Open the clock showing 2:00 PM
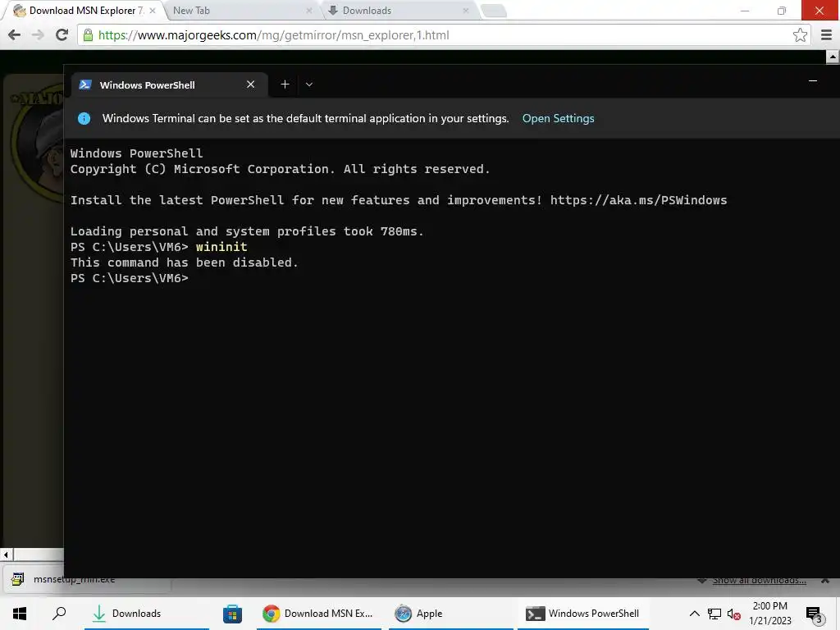 [x=769, y=614]
